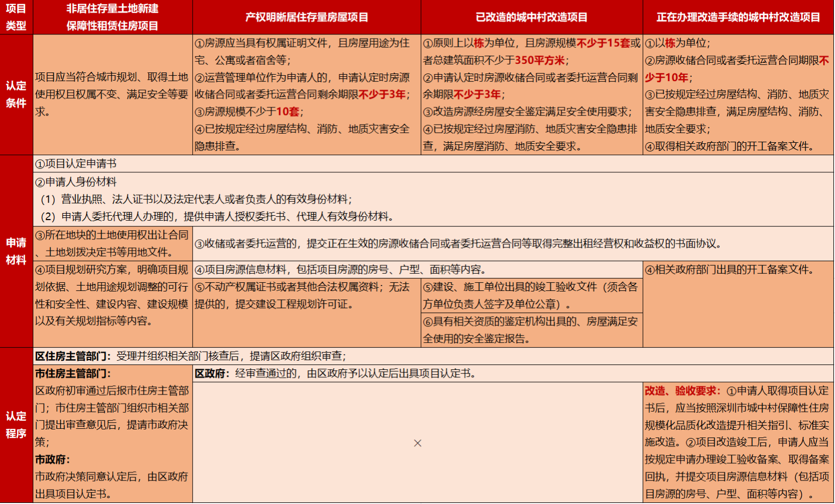The image size is (835, 504).
Task: Click line '①以栋为单位；'
Action: point(677,43)
